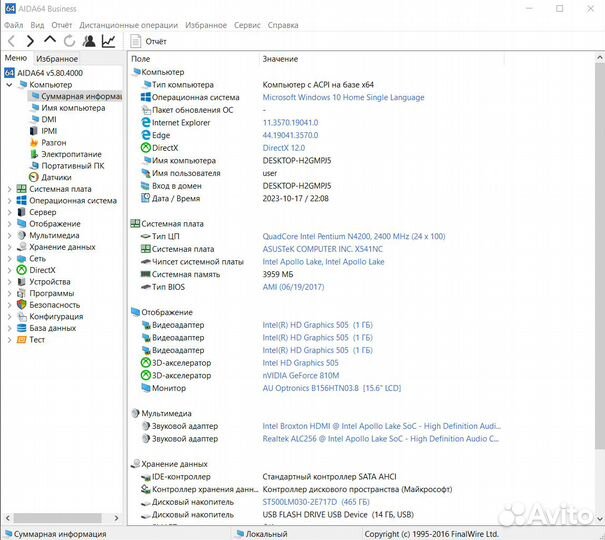Click the Back navigation arrow
Screen dimensions: 605x540
[x=11, y=41]
